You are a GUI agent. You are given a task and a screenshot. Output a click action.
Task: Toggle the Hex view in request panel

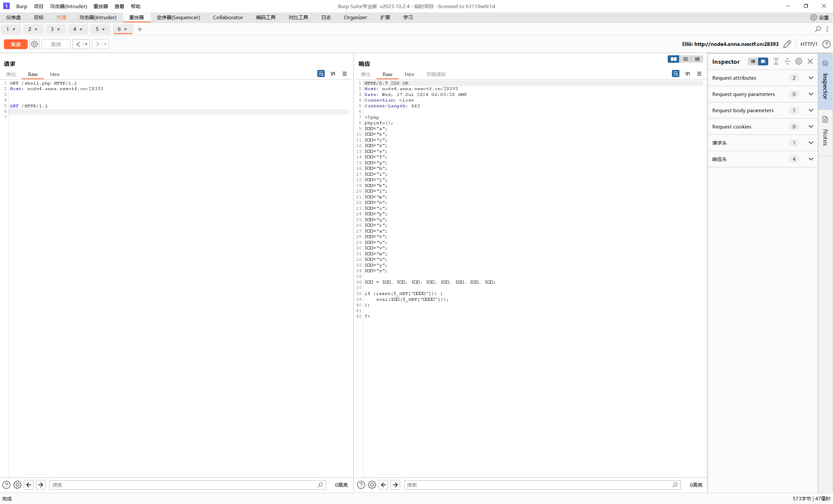click(55, 74)
